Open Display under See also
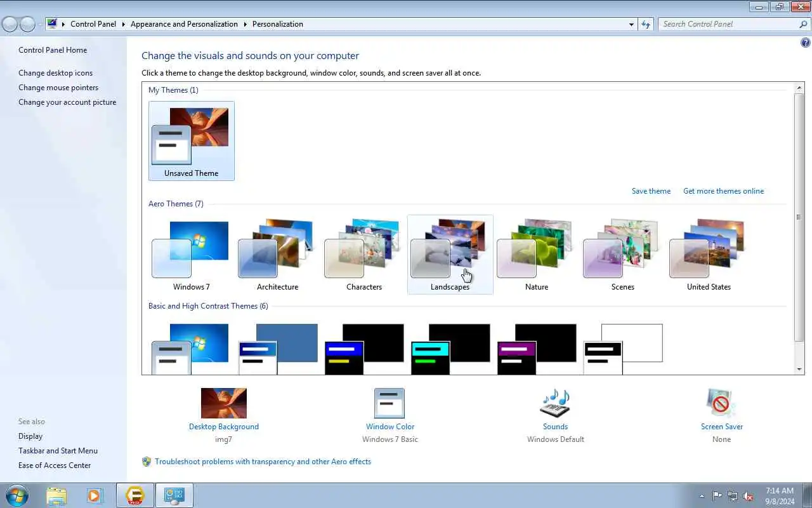The width and height of the screenshot is (812, 508). click(x=30, y=436)
